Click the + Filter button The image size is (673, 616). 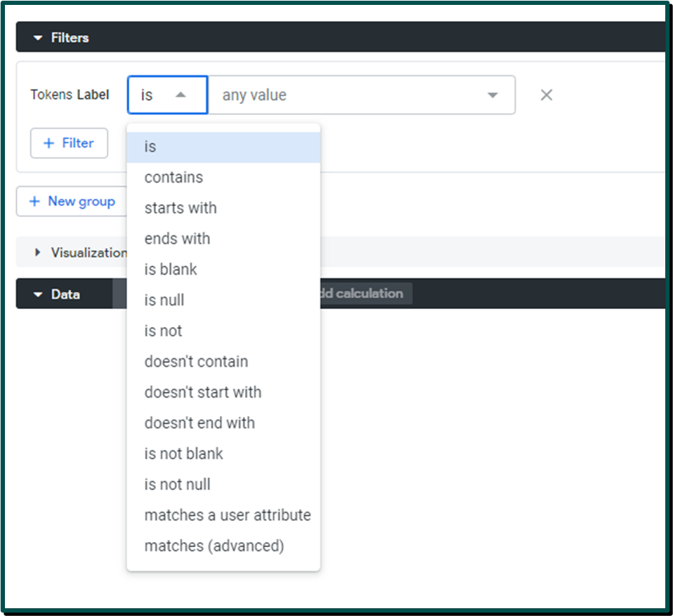point(69,143)
